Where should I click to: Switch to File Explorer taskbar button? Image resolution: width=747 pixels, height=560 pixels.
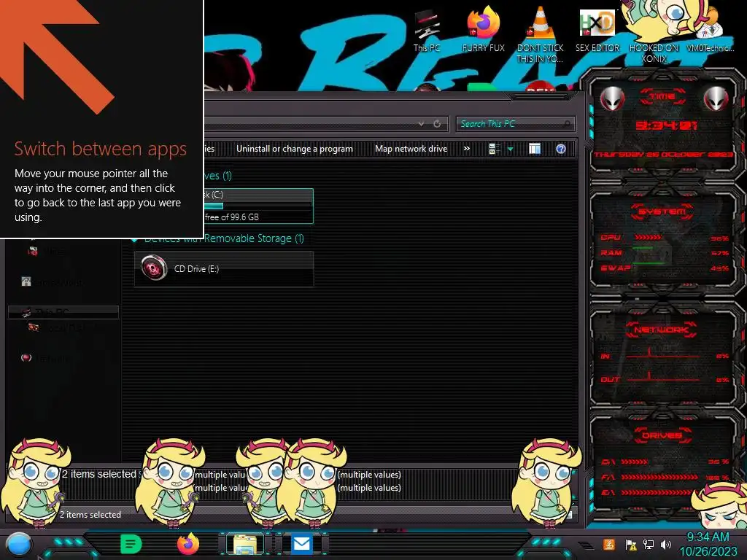(x=245, y=544)
